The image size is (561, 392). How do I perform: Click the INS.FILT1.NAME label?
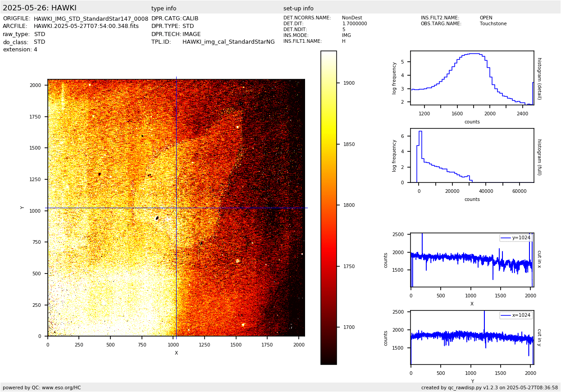pos(302,41)
